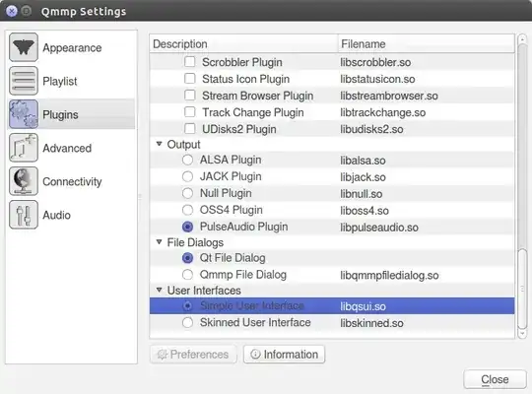Collapse the User Interfaces group
The height and width of the screenshot is (394, 532).
click(x=159, y=290)
